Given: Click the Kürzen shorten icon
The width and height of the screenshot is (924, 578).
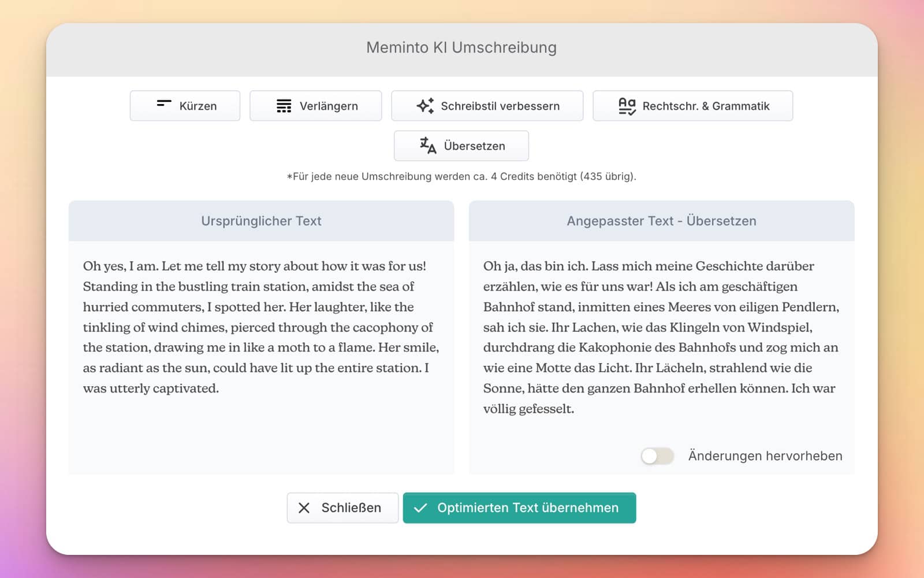Looking at the screenshot, I should [x=164, y=104].
